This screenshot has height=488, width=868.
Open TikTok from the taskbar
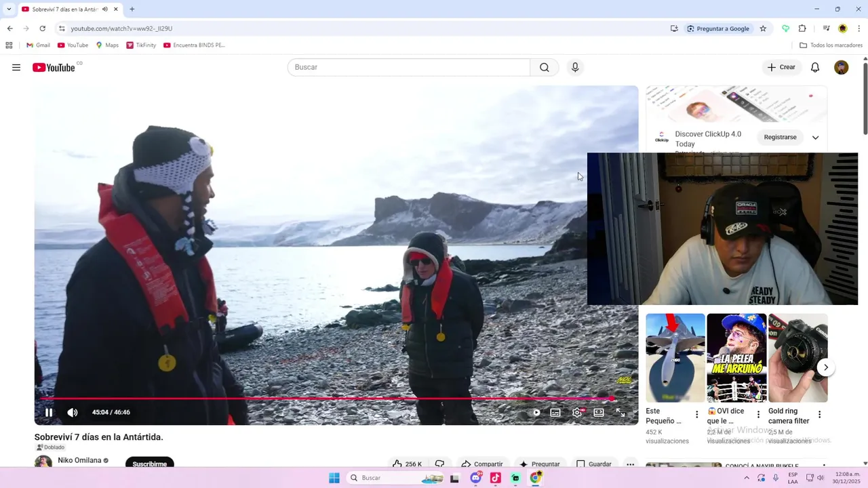[496, 478]
